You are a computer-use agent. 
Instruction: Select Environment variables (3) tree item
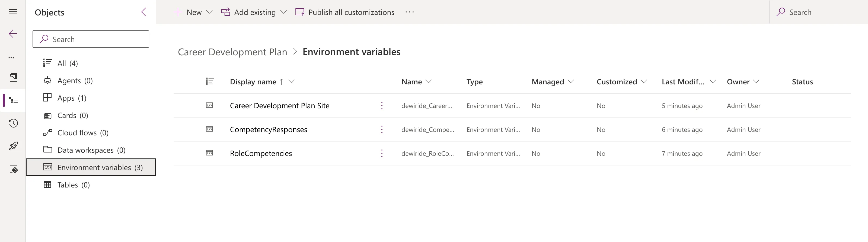(x=91, y=167)
